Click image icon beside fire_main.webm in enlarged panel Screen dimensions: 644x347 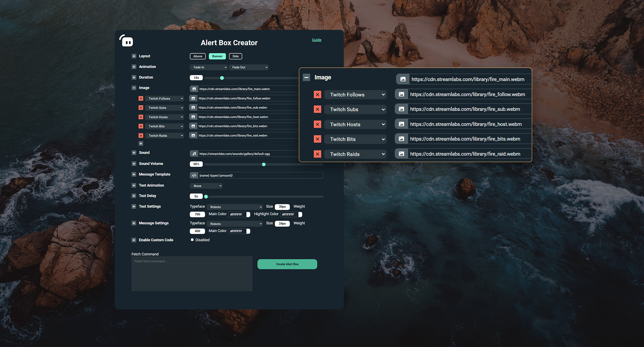point(403,79)
